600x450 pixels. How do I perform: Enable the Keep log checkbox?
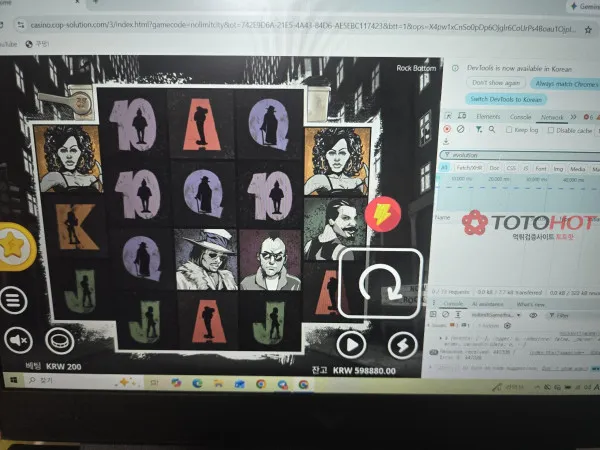click(509, 130)
